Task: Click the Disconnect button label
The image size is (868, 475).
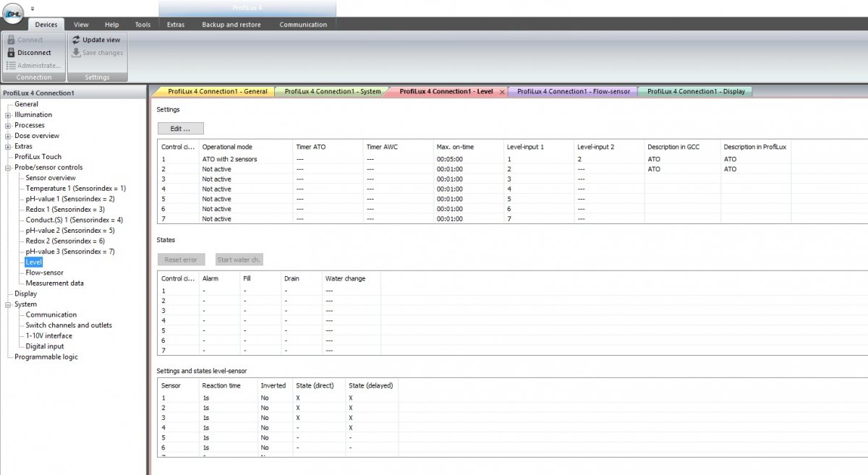Action: [x=35, y=53]
